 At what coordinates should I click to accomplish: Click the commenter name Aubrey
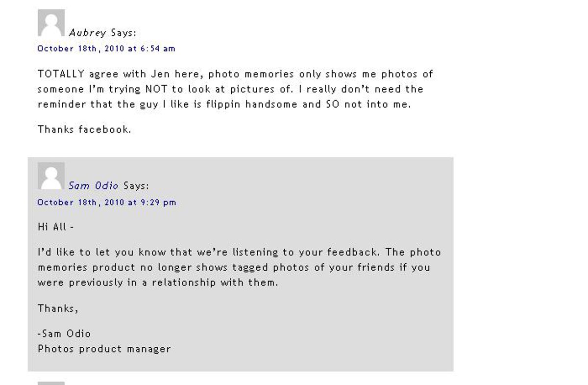87,33
